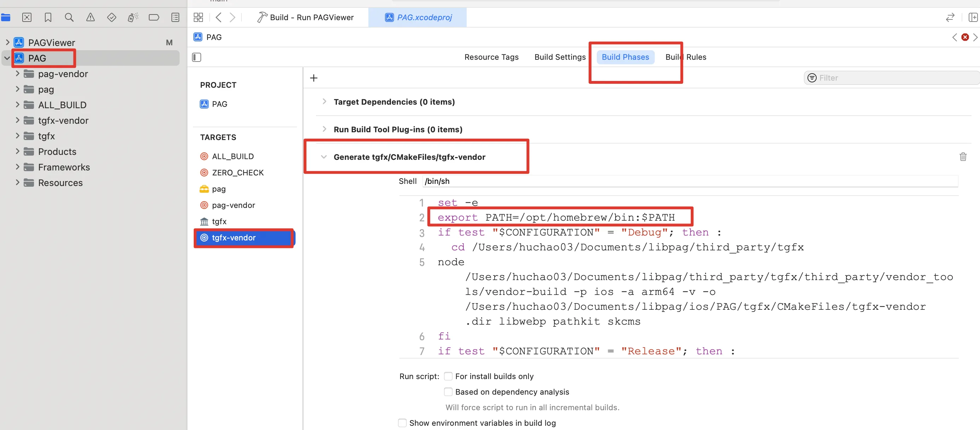Click the Build Phases tab icon
980x430 pixels.
625,57
